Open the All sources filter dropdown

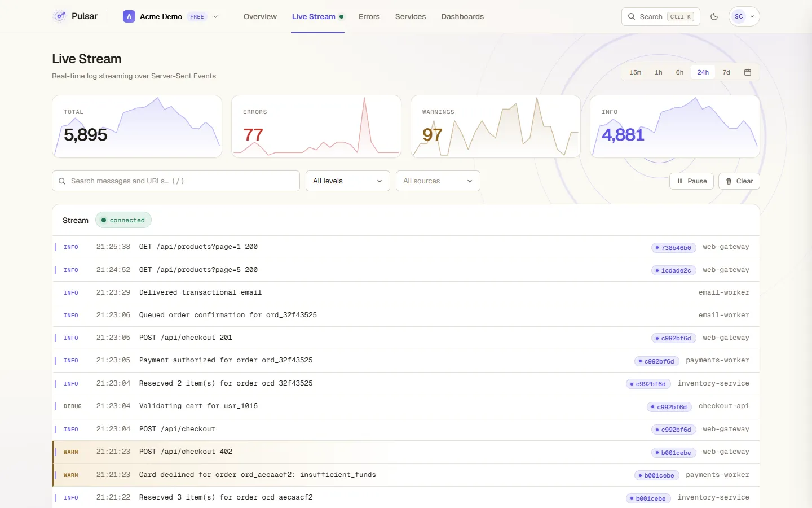tap(438, 181)
